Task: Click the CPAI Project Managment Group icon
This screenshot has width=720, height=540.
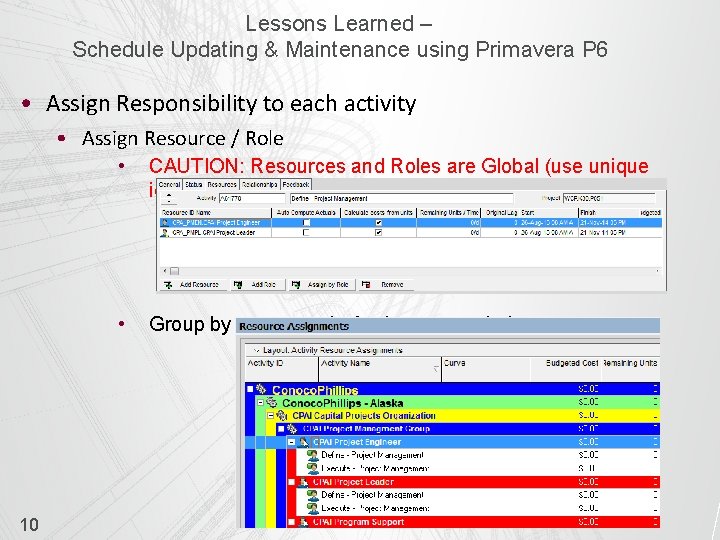Action: point(292,429)
